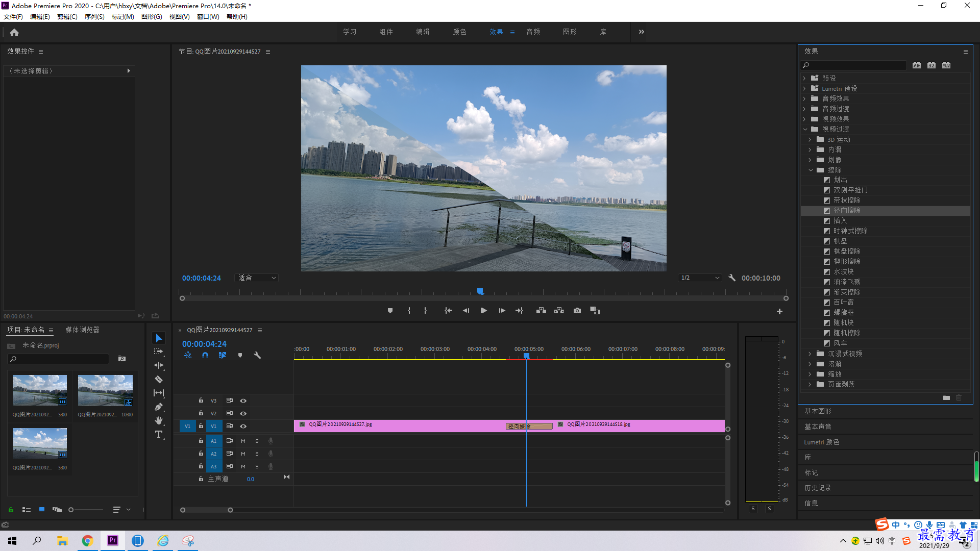Go to In point button
The width and height of the screenshot is (980, 551).
pos(448,311)
